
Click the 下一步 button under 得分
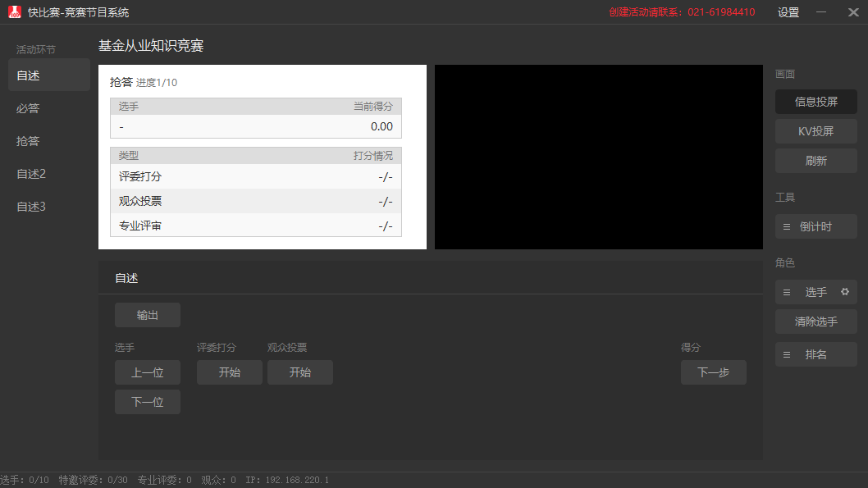(714, 372)
